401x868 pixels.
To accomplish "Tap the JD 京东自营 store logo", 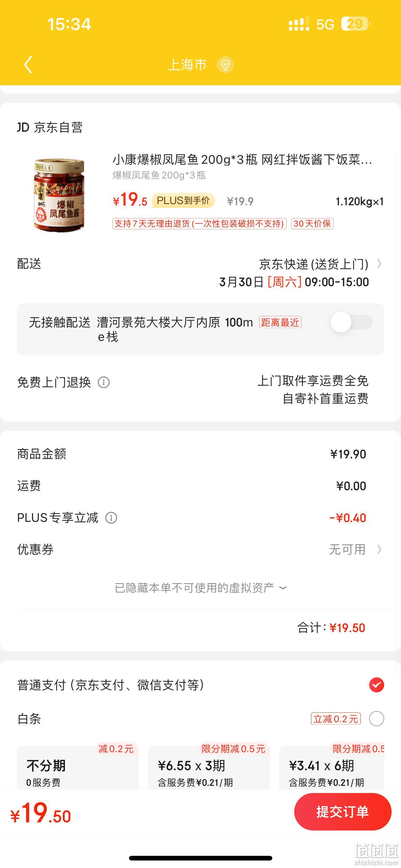I will pyautogui.click(x=50, y=127).
